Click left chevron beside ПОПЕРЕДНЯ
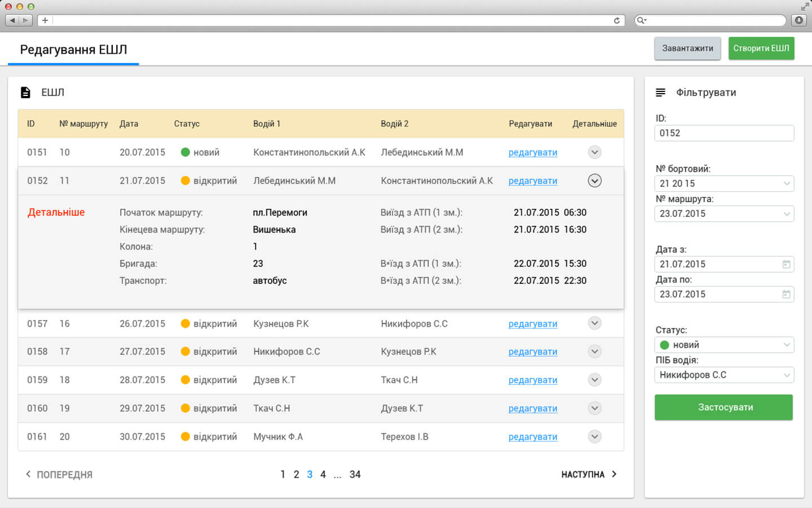Screen dimensions: 812x508 pos(28,474)
